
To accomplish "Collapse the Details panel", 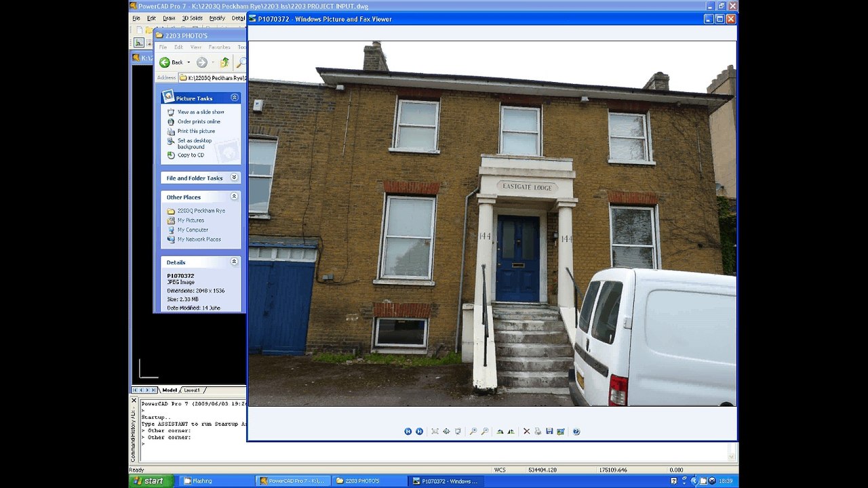I will tap(235, 262).
